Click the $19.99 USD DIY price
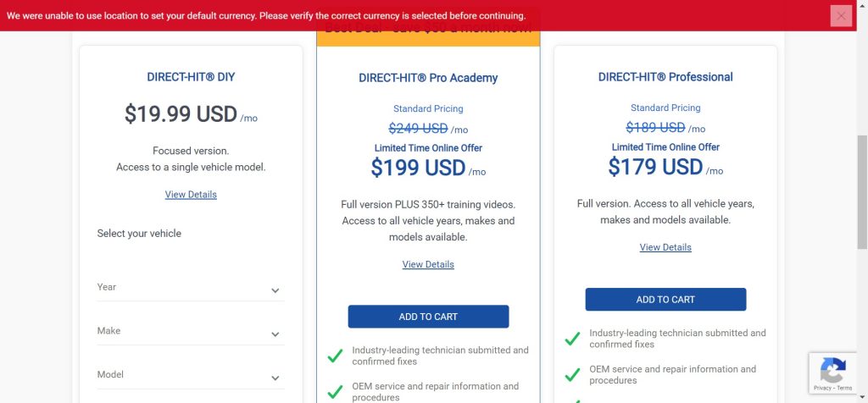 [181, 114]
